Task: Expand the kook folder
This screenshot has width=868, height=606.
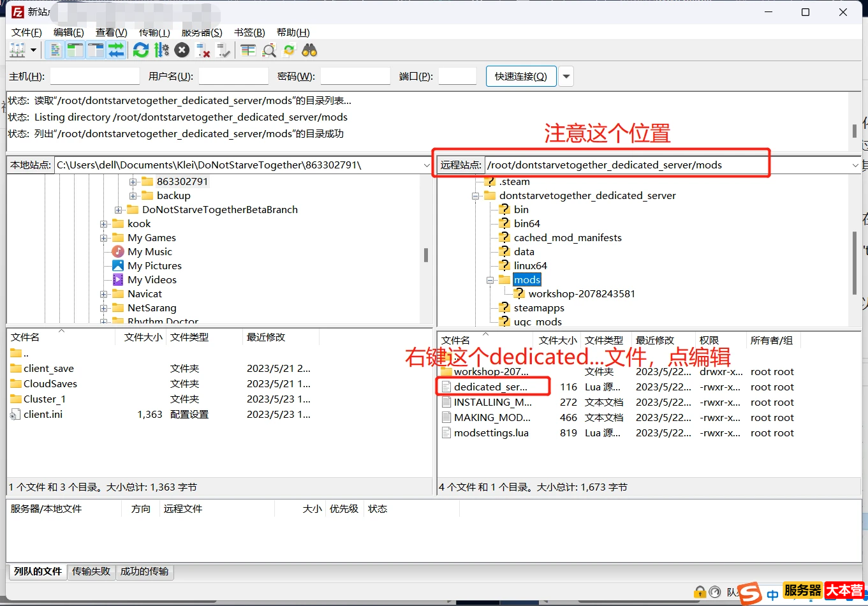Action: coord(103,224)
